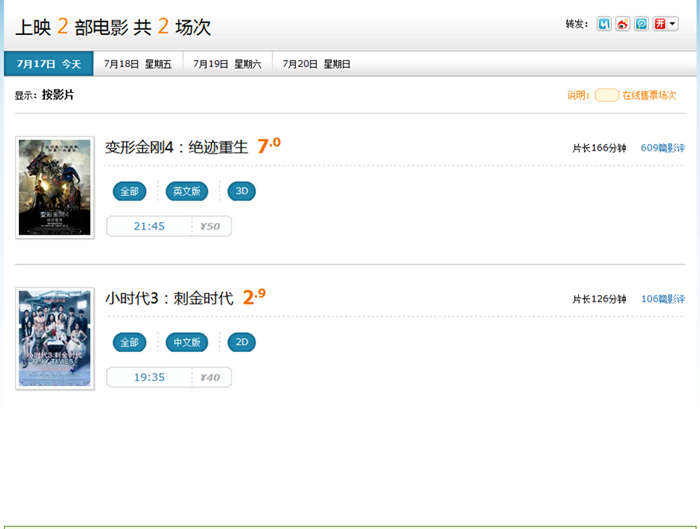Select 全部 filter for 变形金刚4
Screen dimensions: 700x529
click(129, 192)
